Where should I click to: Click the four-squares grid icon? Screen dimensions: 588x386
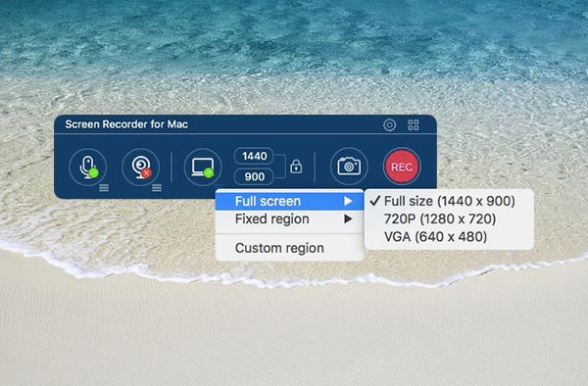(414, 124)
